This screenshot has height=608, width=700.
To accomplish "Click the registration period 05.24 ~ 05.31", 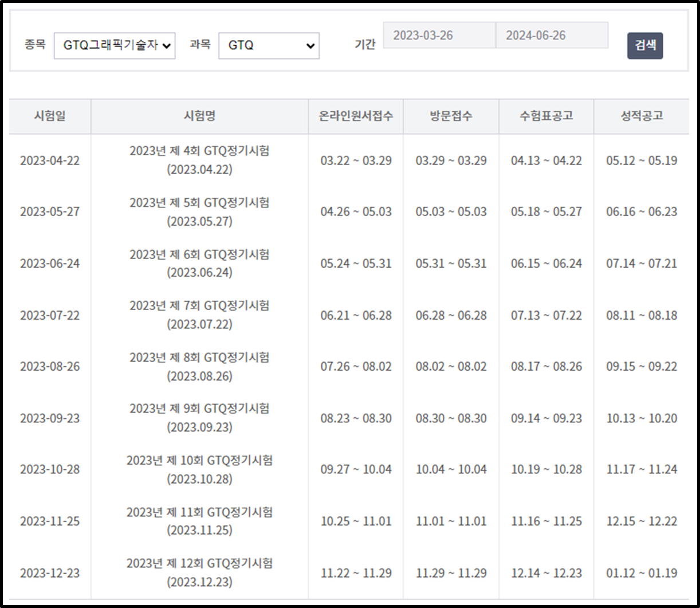I will click(x=356, y=264).
